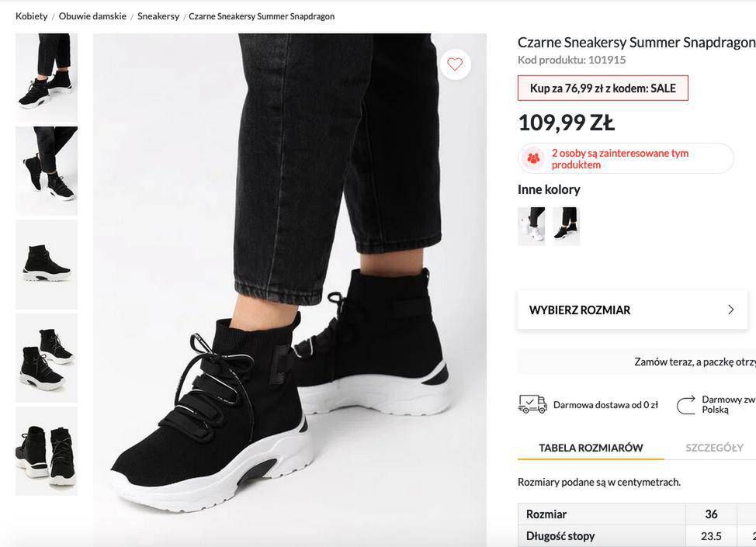
Task: Add product to favorites with heart icon
Action: (455, 64)
